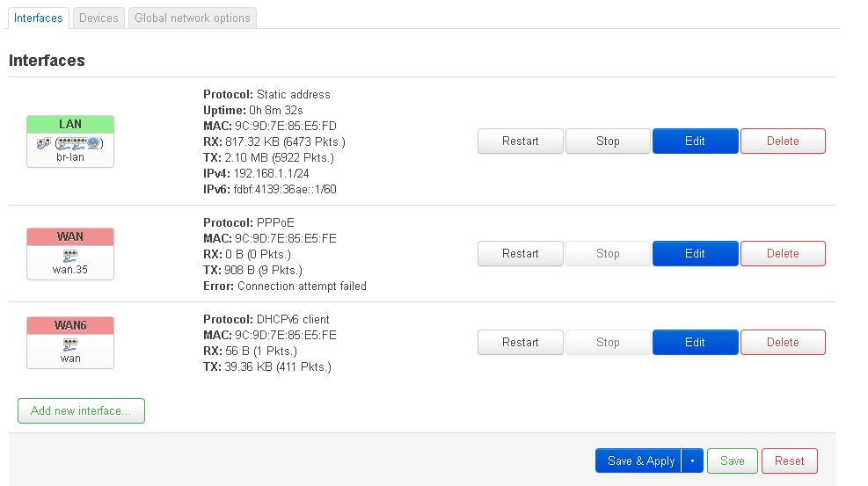Click the red WAN6 interface badge
This screenshot has height=486, width=868.
(70, 326)
